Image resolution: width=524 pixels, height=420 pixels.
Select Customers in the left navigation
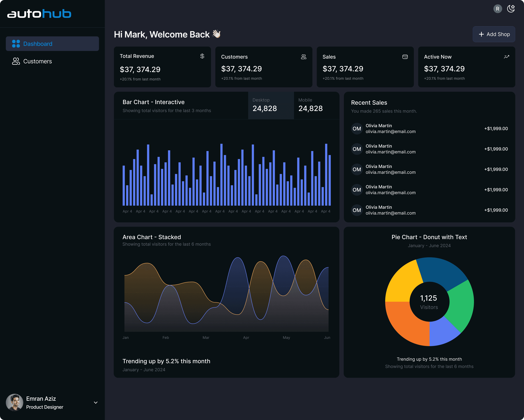click(37, 61)
